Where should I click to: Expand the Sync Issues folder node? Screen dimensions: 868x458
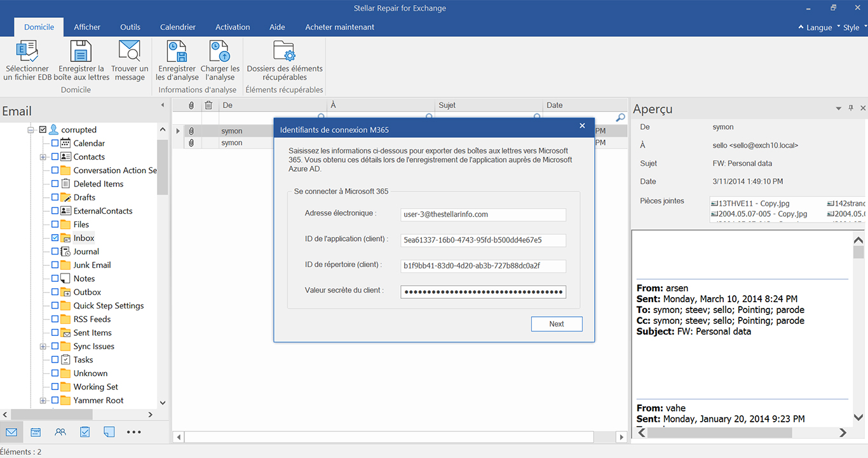(43, 347)
